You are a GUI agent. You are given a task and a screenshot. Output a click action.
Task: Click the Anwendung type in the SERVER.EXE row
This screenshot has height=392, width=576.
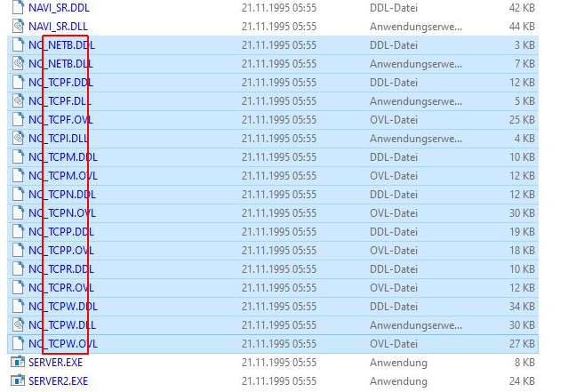pos(398,363)
